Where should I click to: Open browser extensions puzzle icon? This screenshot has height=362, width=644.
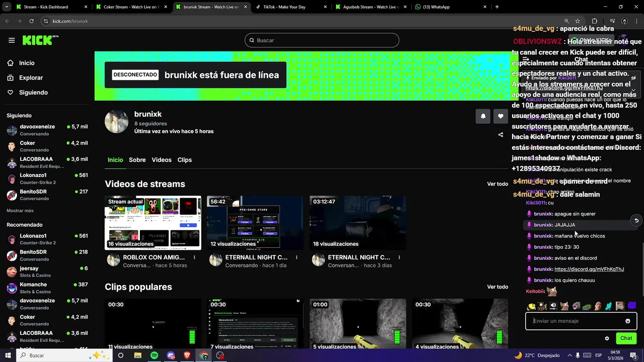(x=595, y=21)
